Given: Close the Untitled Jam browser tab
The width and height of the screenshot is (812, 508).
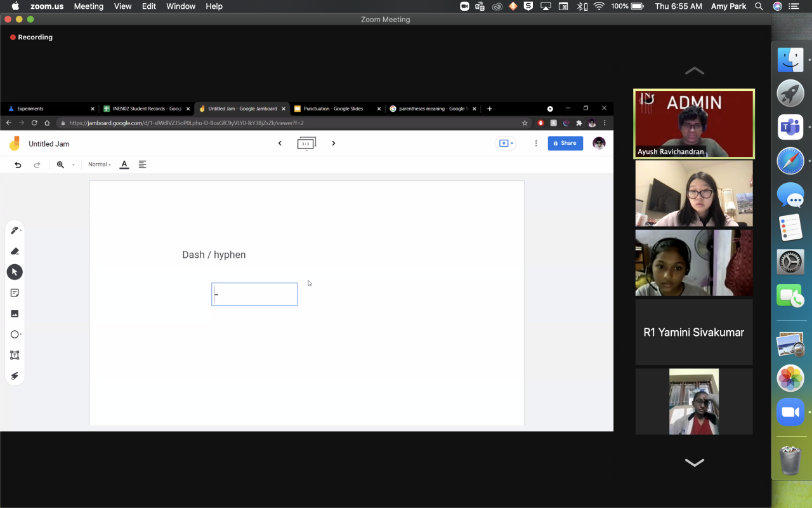Looking at the screenshot, I should 284,109.
